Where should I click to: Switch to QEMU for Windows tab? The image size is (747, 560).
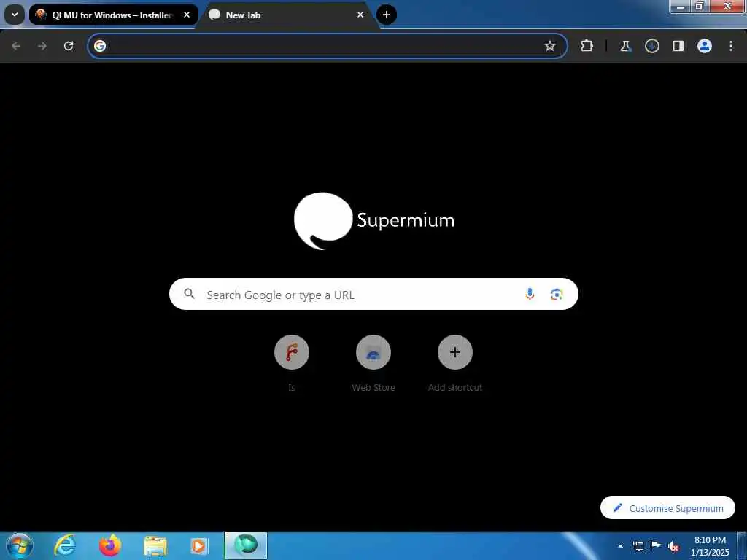click(113, 15)
